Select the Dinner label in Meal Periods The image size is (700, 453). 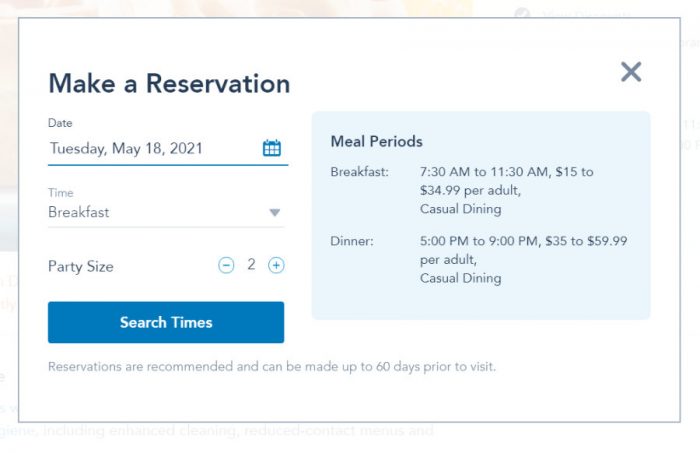point(351,241)
